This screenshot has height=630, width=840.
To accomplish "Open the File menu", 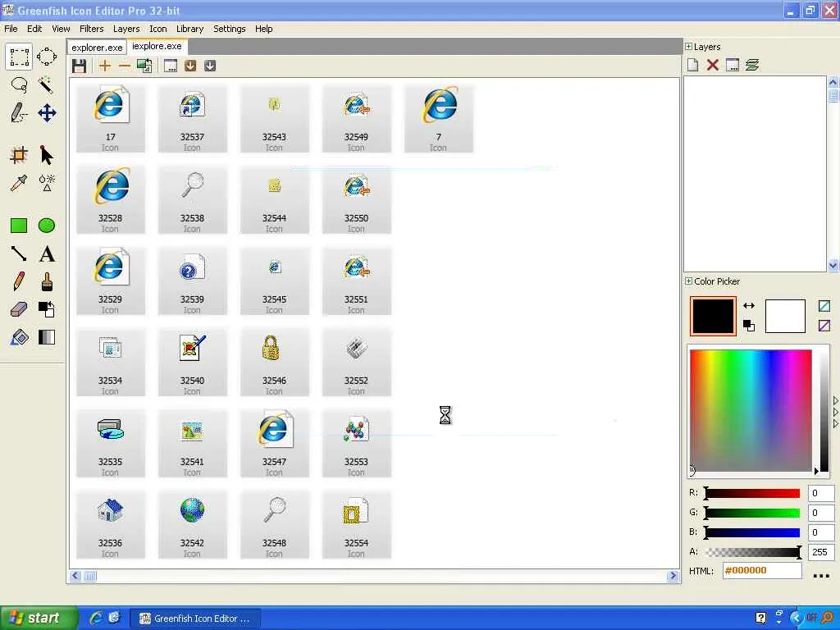I will 11,29.
